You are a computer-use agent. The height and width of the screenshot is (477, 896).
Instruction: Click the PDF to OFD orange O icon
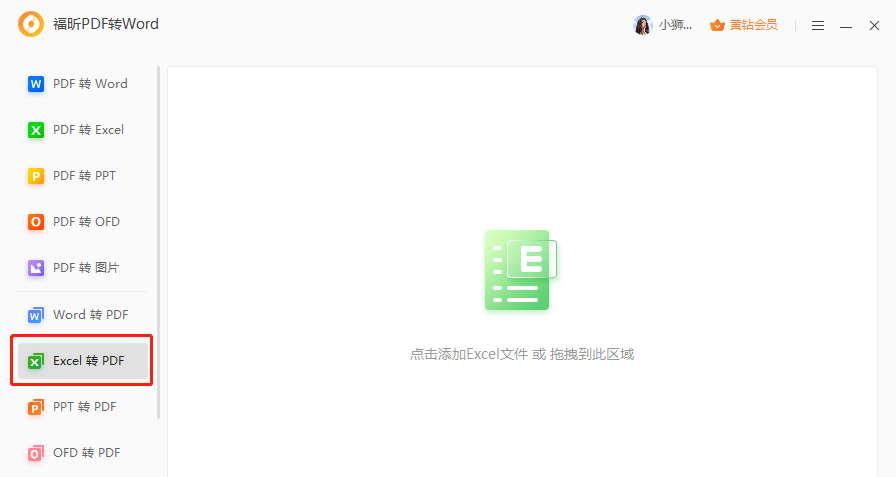click(35, 222)
